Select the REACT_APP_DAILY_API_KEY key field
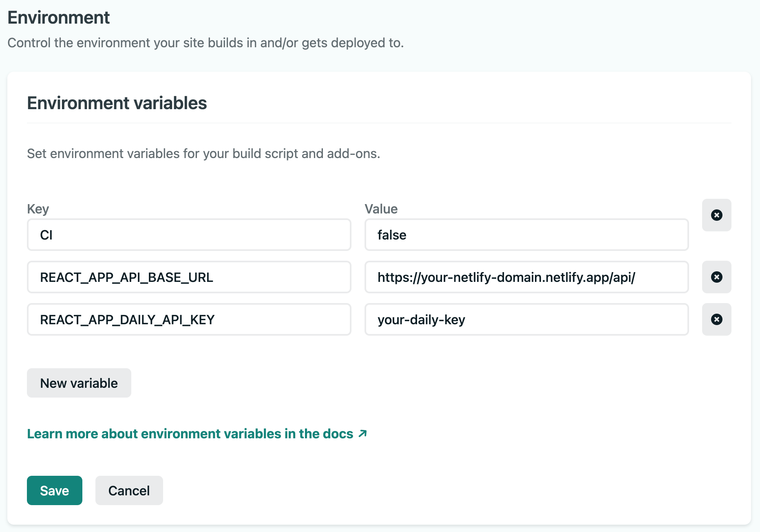The image size is (760, 532). coord(189,319)
